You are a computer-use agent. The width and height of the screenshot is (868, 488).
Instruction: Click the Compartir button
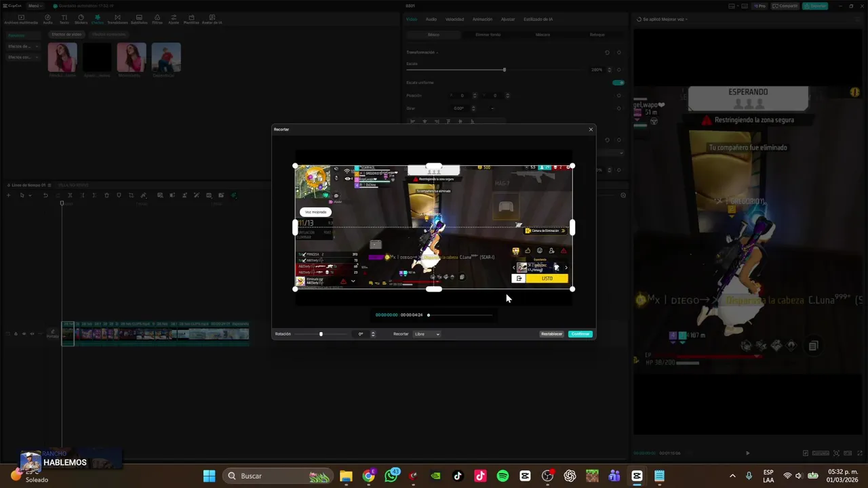click(x=786, y=5)
